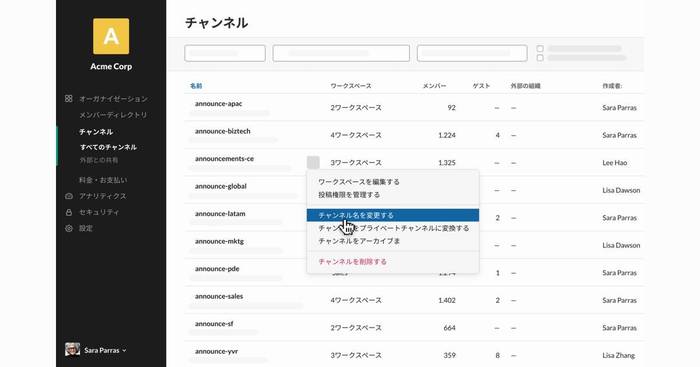
Task: Go to メンバーディレクトリ sidebar link
Action: pos(113,115)
